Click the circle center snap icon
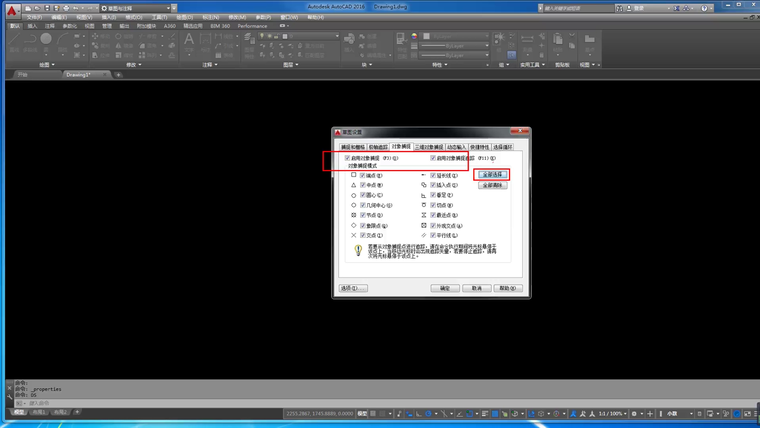This screenshot has width=760, height=428. click(354, 195)
